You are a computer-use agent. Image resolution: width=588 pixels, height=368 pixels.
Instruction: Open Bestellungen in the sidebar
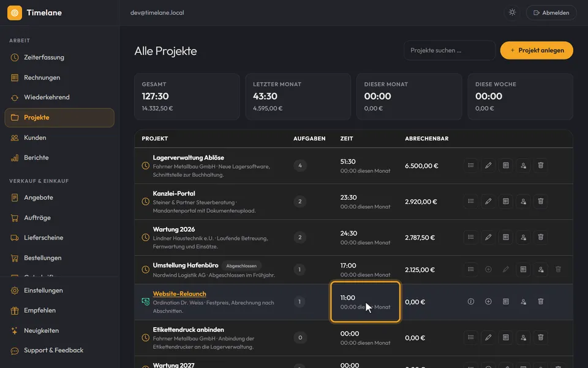click(x=59, y=258)
